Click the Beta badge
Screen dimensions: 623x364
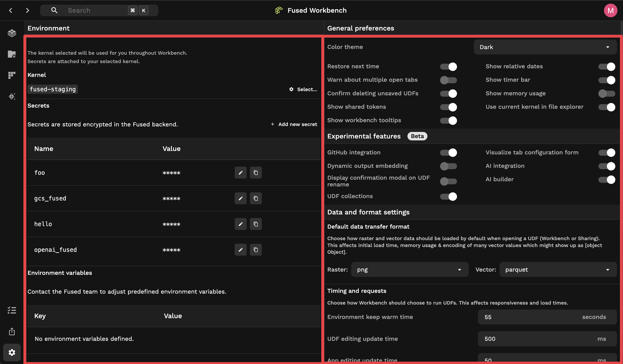(417, 136)
